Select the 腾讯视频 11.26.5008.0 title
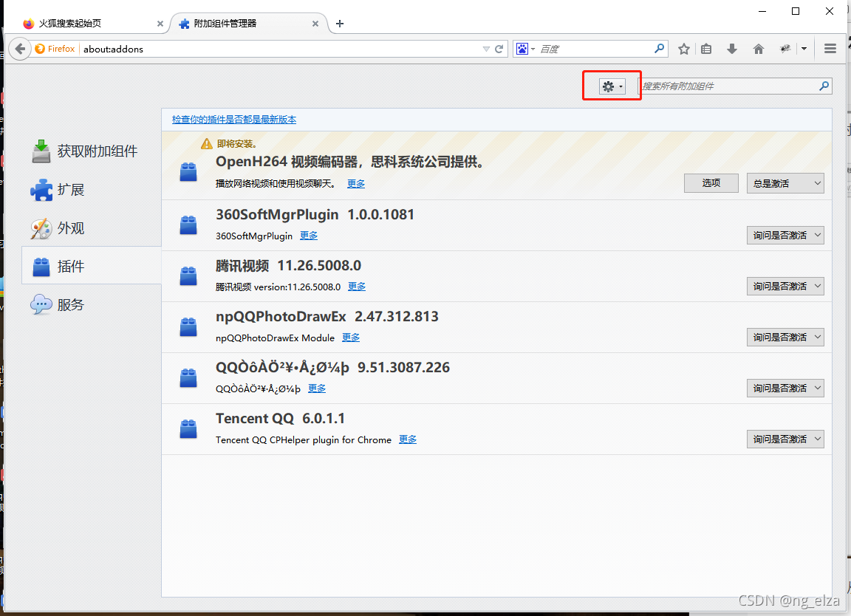851x616 pixels. pyautogui.click(x=288, y=266)
